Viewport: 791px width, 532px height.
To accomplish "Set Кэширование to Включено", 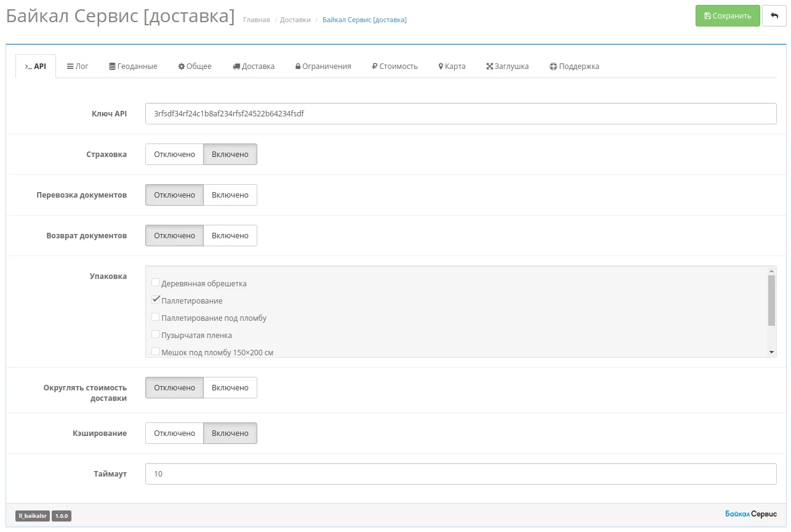I will point(230,433).
